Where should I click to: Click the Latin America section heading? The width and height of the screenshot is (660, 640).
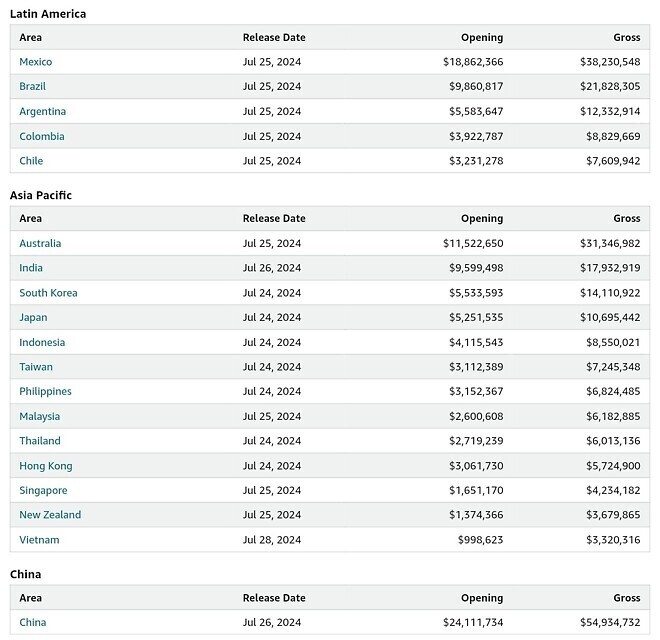coord(48,14)
